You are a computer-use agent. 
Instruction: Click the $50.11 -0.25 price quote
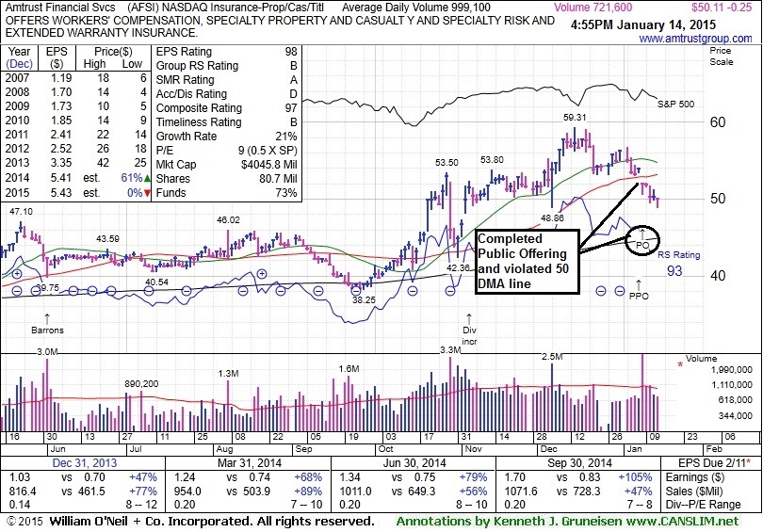point(722,8)
